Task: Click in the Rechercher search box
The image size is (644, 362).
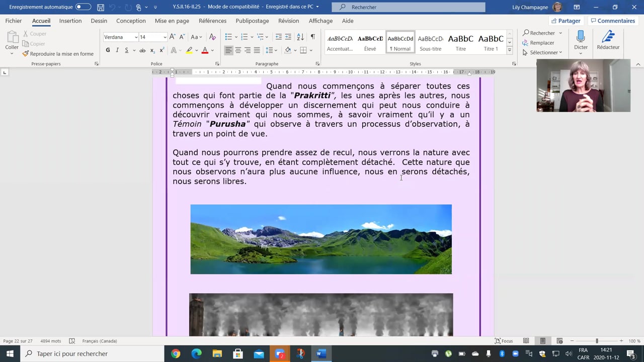Action: [409, 7]
